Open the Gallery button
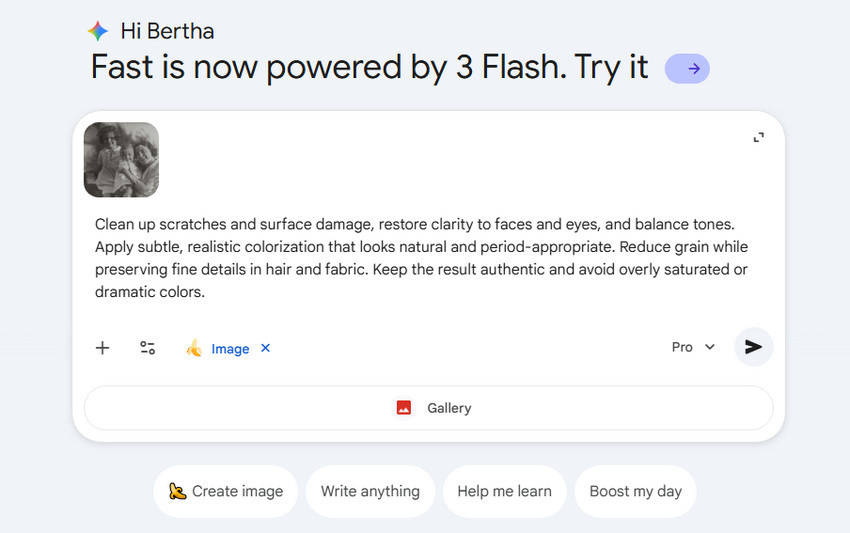 click(x=428, y=408)
